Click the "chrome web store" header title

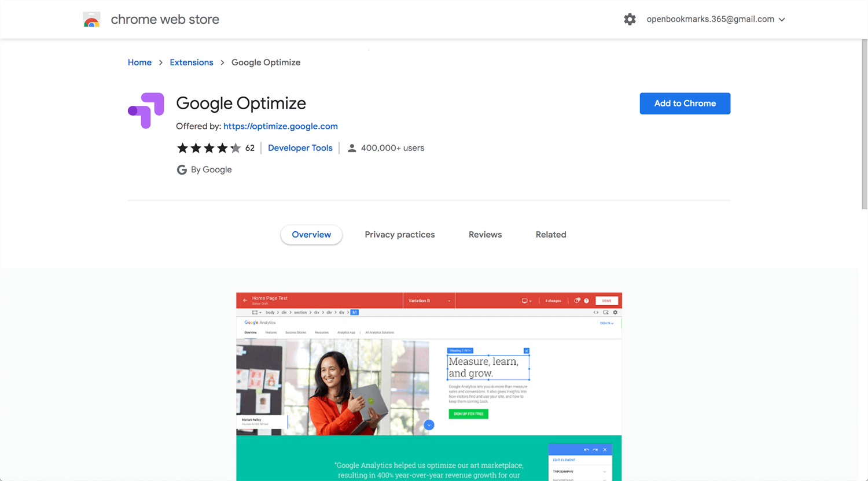pyautogui.click(x=165, y=20)
